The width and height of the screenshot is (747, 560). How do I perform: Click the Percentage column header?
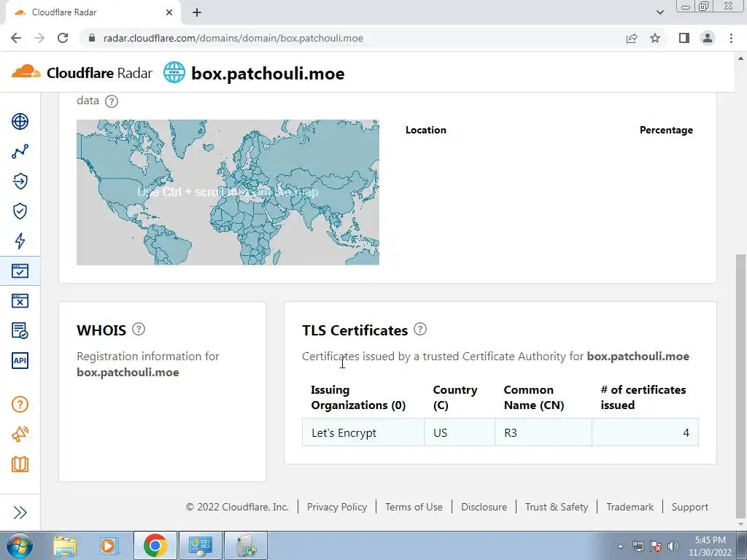tap(666, 130)
